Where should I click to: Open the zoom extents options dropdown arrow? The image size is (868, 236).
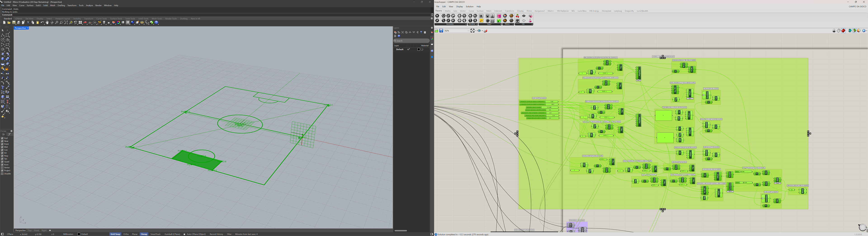pyautogui.click(x=476, y=31)
